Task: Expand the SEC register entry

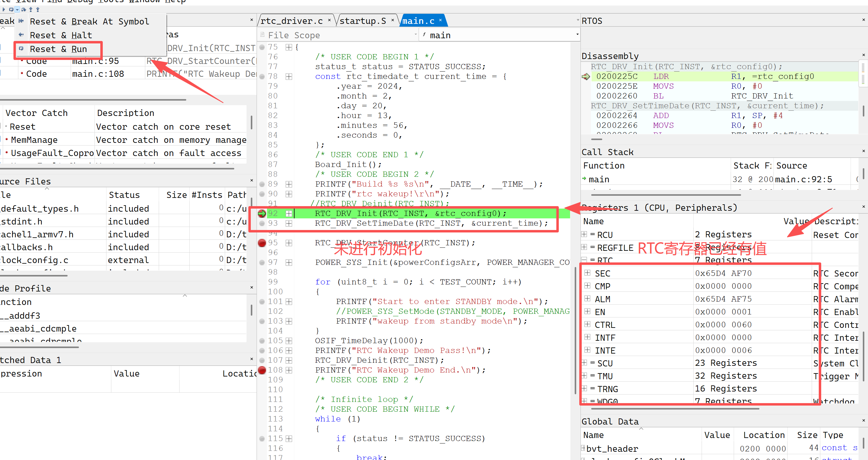Action: (x=587, y=273)
